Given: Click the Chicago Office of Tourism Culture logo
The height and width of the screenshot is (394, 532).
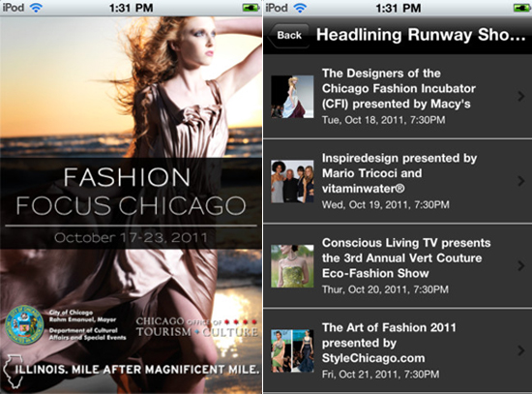Looking at the screenshot, I should point(196,327).
